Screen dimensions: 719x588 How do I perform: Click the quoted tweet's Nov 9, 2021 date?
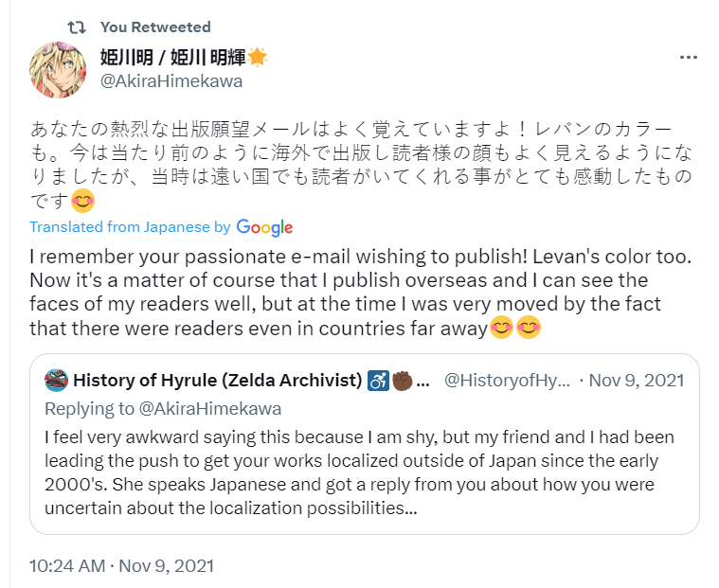pos(637,381)
